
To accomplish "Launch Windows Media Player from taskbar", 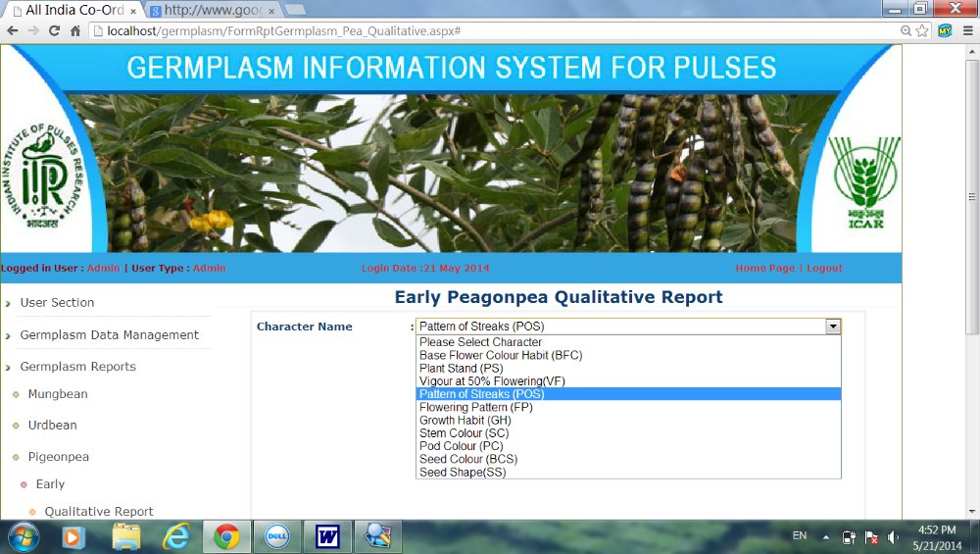I will pos(73,537).
